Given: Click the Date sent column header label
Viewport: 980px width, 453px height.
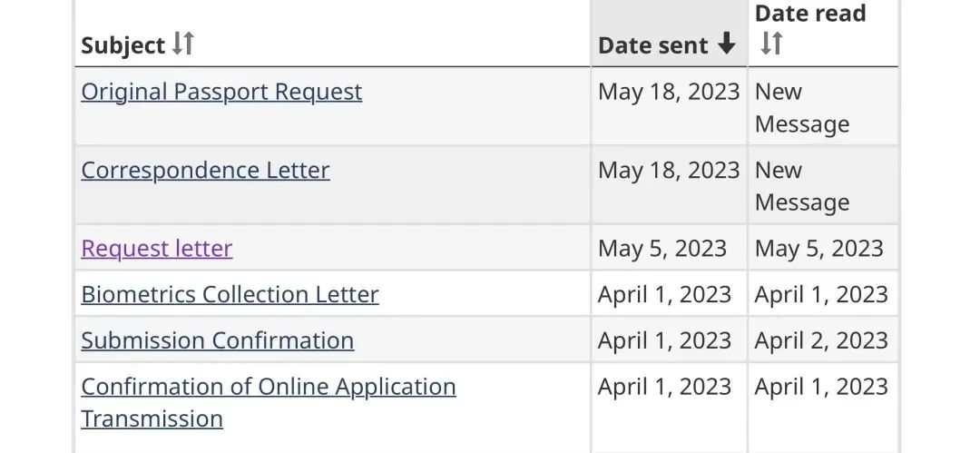Looking at the screenshot, I should coord(653,45).
